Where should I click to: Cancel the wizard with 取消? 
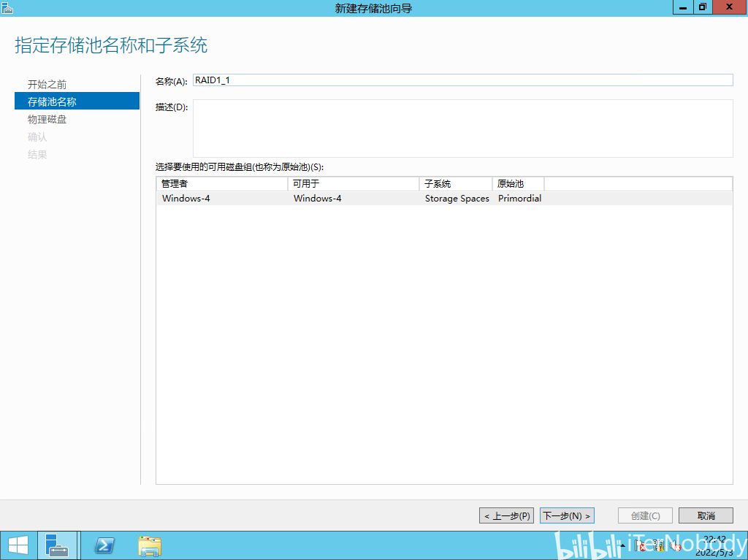pos(706,515)
